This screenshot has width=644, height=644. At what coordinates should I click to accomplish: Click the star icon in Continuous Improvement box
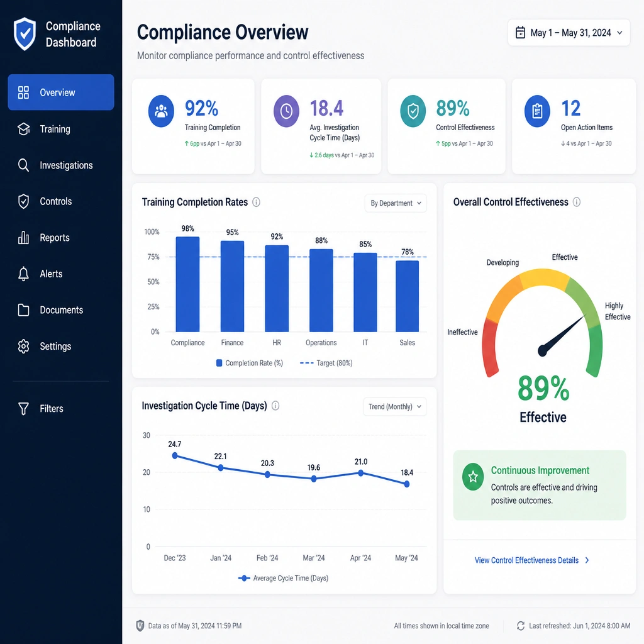tap(473, 477)
